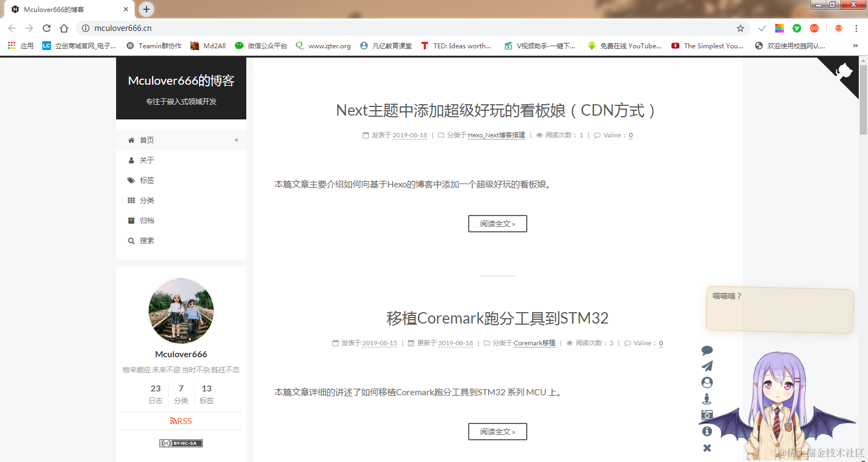Click the Mculover666的博客 site title
The image size is (868, 462).
181,81
